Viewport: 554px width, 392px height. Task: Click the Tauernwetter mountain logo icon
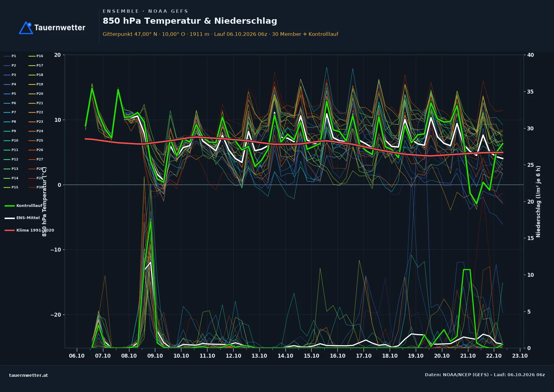(x=26, y=28)
